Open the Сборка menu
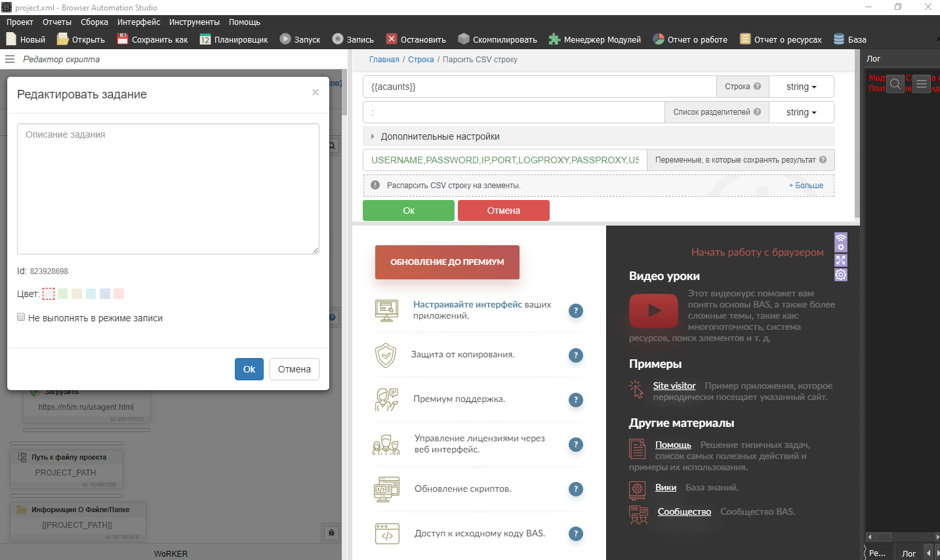Screen dimensions: 940x560 (x=94, y=22)
